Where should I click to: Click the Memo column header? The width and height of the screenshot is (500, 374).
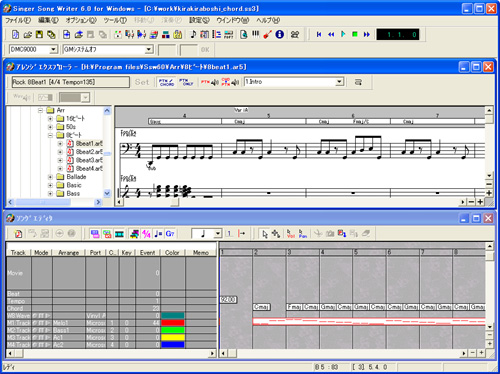coord(201,253)
